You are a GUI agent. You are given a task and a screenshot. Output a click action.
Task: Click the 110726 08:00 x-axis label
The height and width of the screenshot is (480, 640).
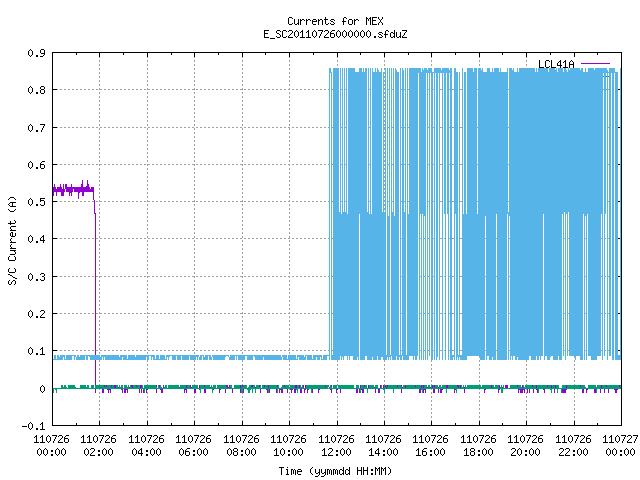point(241,446)
